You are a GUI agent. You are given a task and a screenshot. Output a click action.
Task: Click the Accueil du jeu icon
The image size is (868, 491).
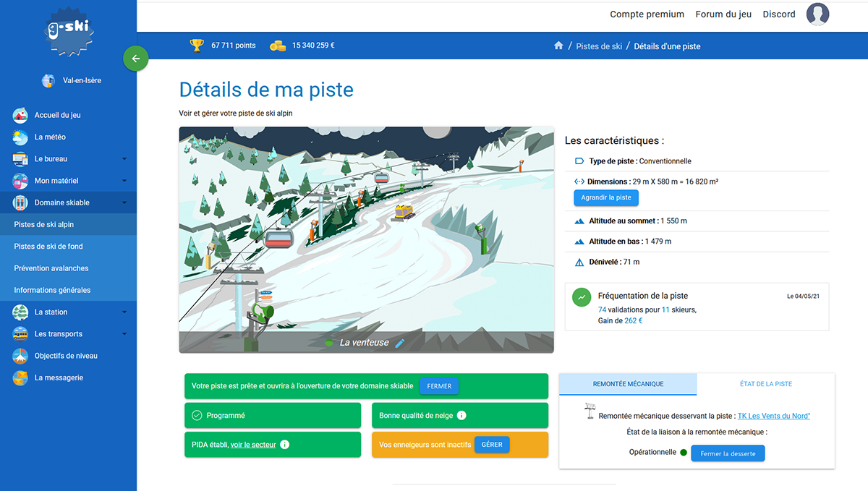coord(20,115)
